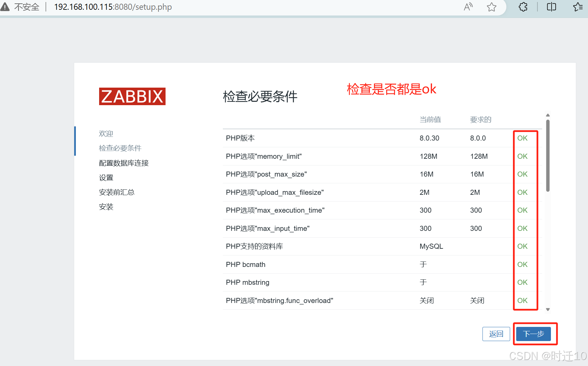Open the Favorites list icon
Screen dimensions: 588x366
(x=578, y=7)
